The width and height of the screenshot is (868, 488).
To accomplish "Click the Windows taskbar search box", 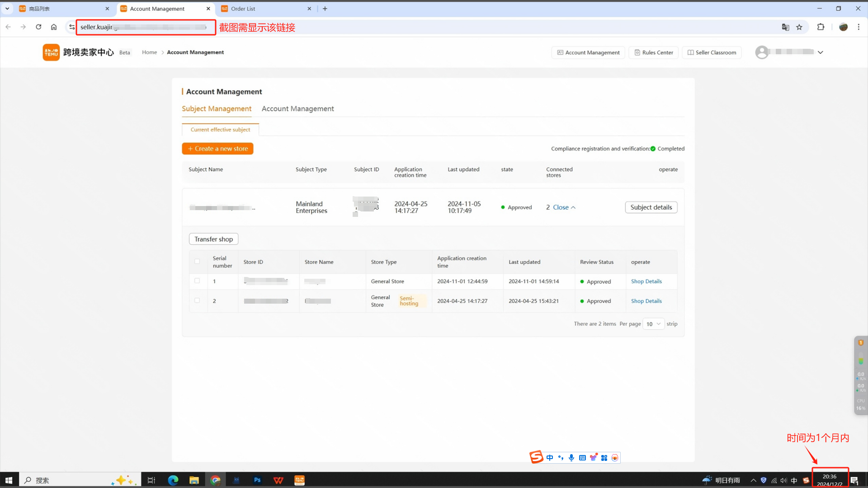I will click(x=68, y=480).
